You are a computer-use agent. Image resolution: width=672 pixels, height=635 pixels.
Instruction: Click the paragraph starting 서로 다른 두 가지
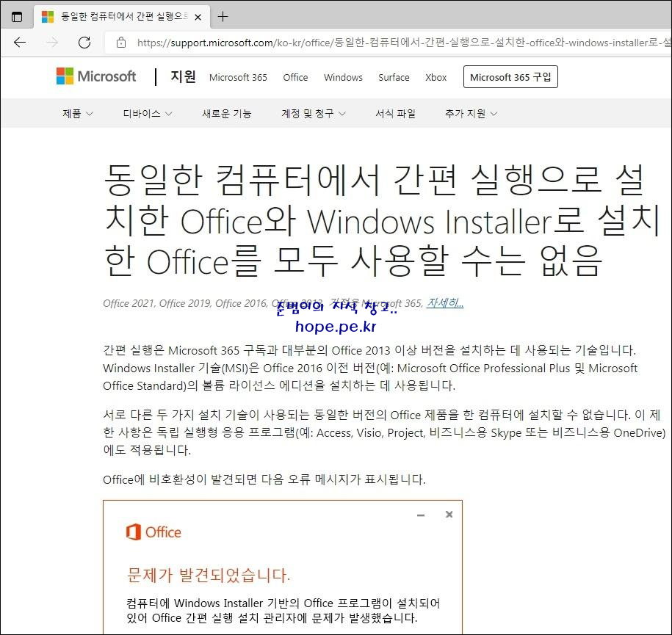[x=384, y=432]
